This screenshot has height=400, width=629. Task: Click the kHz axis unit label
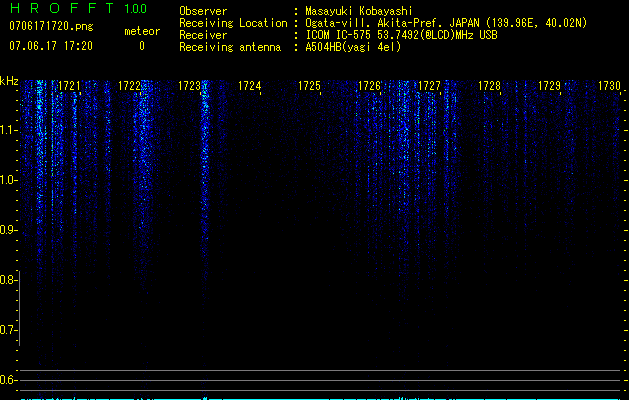(10, 81)
